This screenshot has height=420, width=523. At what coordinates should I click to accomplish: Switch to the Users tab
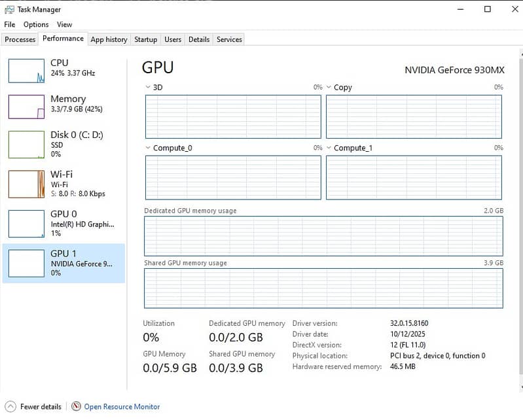coord(173,39)
